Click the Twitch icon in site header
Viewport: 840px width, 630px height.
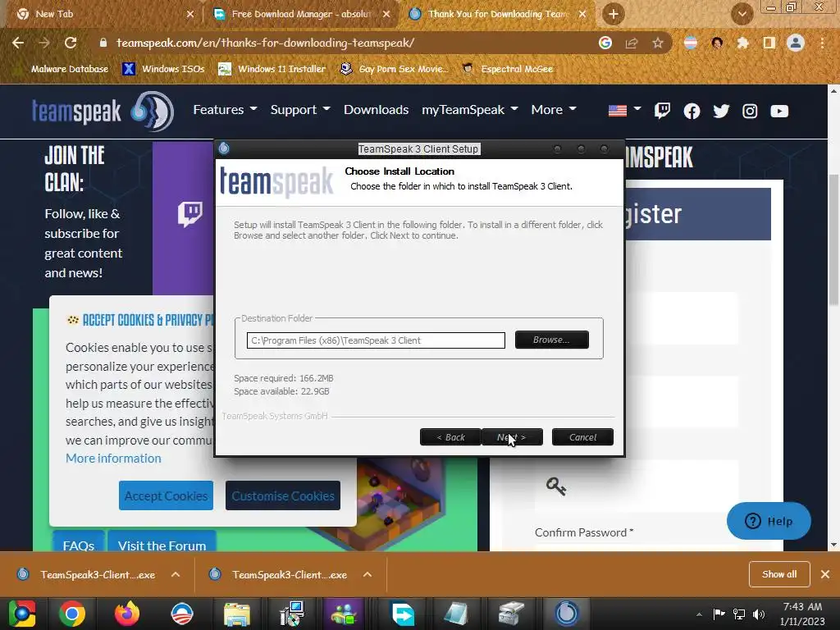(662, 111)
